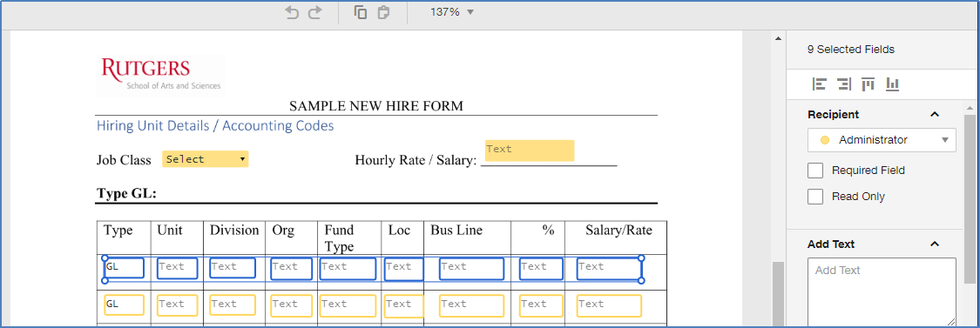This screenshot has width=980, height=328.
Task: Align selected fields to the left
Action: pyautogui.click(x=819, y=84)
